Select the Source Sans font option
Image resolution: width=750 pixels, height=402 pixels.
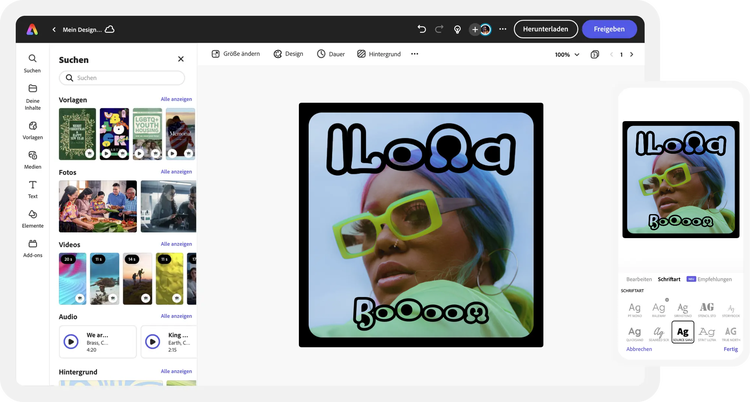coord(683,332)
